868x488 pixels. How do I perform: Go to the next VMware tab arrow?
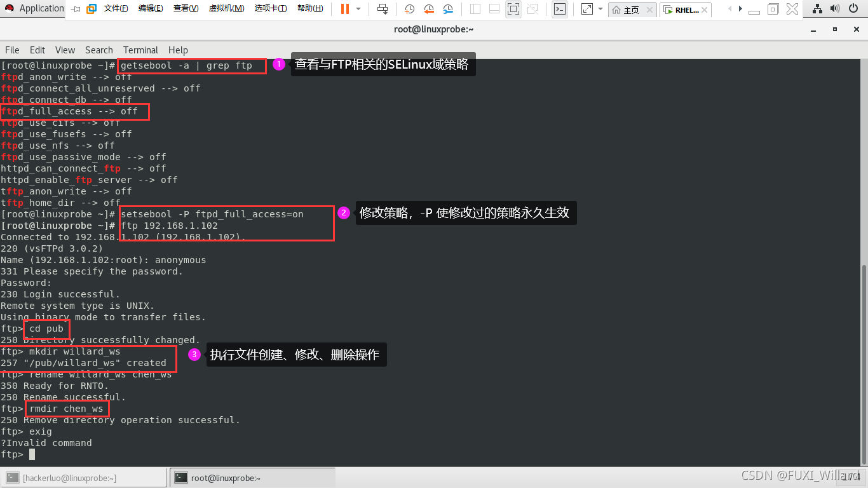[x=741, y=9]
